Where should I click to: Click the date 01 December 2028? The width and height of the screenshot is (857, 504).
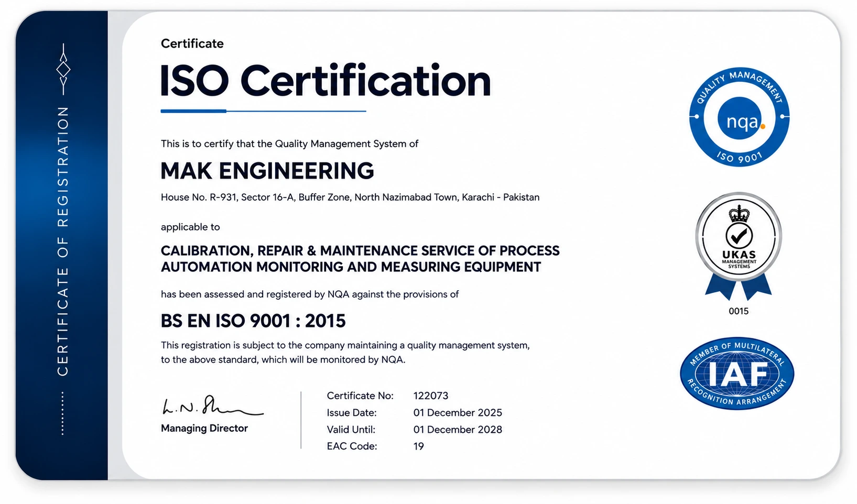click(458, 430)
